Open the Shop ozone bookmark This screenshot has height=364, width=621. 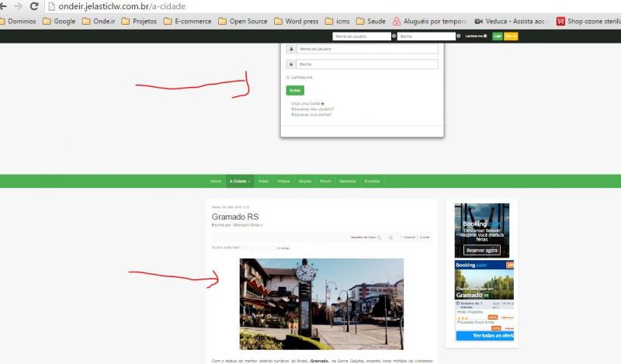[x=588, y=22]
